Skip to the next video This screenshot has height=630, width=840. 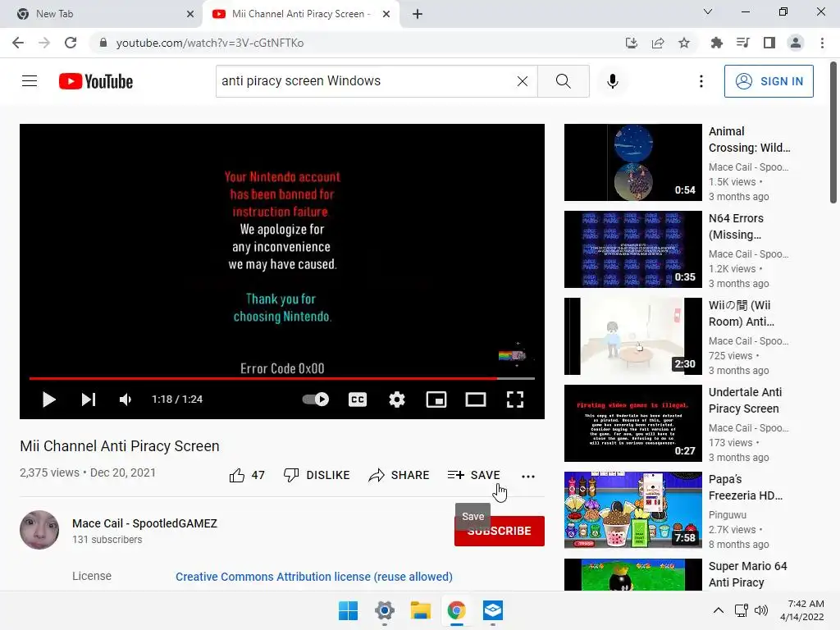click(x=89, y=399)
